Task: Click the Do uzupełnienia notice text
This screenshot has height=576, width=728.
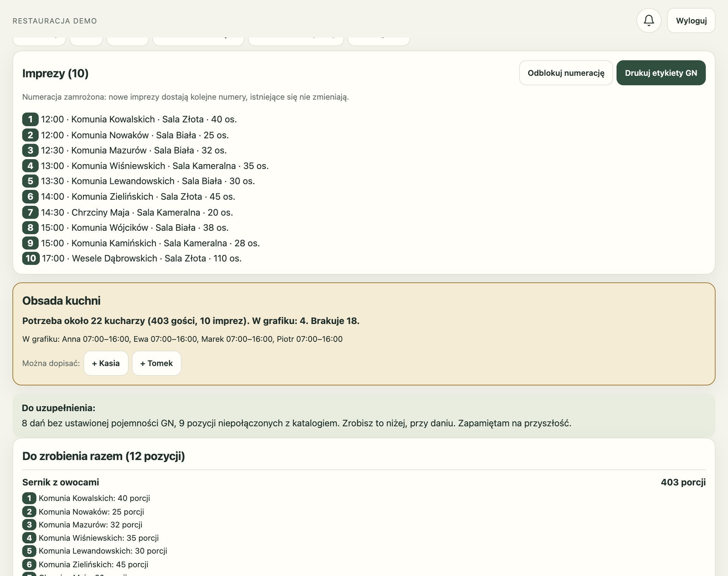Action: click(297, 423)
